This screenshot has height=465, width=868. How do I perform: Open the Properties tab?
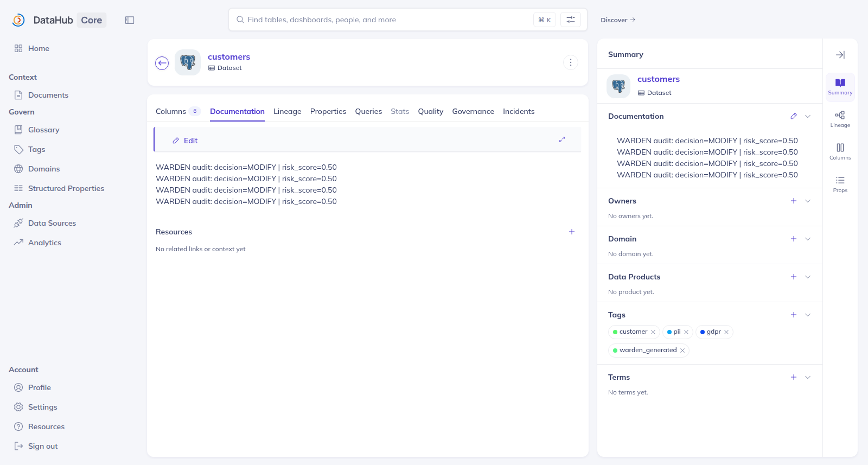click(328, 111)
